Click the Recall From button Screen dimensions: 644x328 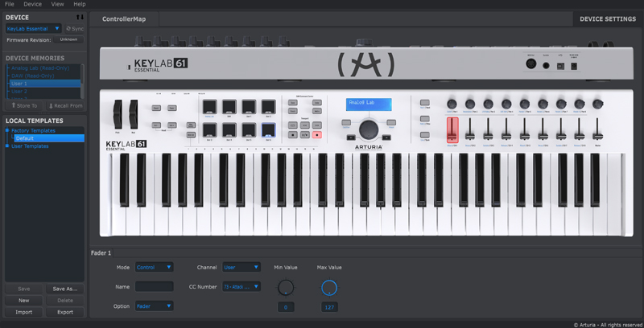click(65, 105)
